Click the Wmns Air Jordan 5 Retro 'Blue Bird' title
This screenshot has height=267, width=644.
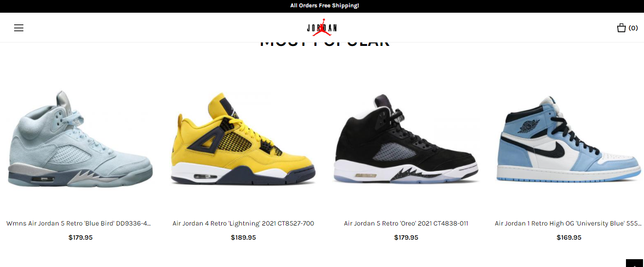click(78, 224)
